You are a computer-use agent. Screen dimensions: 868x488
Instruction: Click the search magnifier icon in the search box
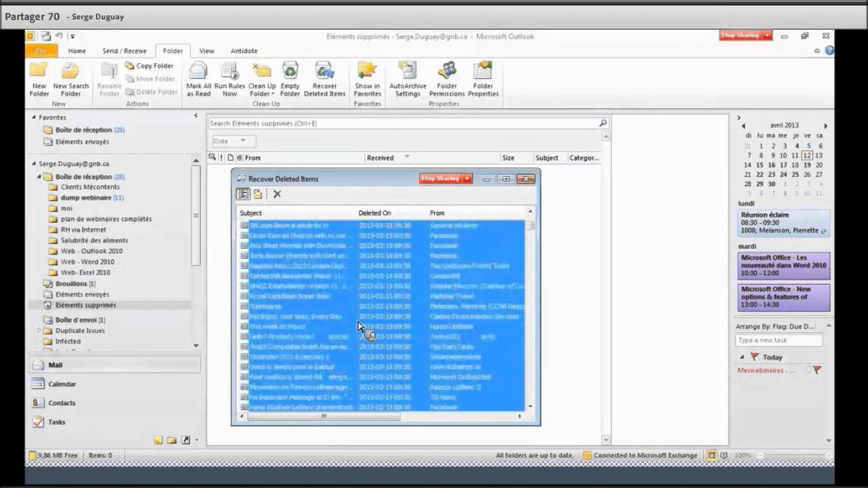(602, 123)
